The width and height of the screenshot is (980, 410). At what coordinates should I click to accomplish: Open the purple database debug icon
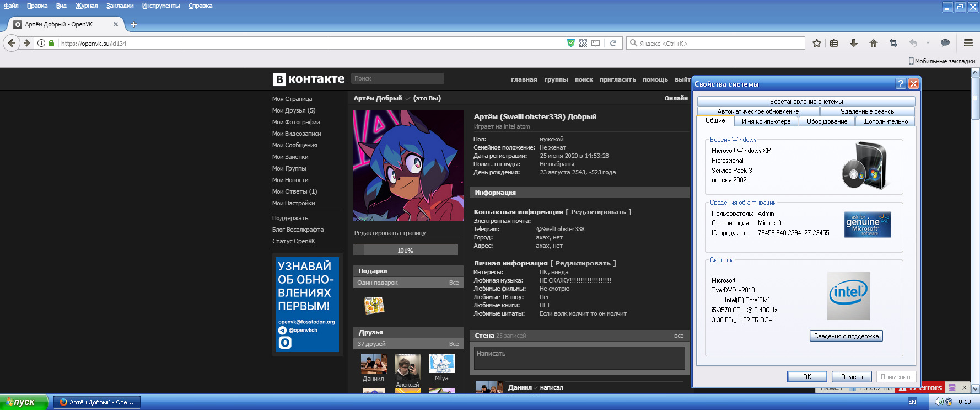[952, 387]
